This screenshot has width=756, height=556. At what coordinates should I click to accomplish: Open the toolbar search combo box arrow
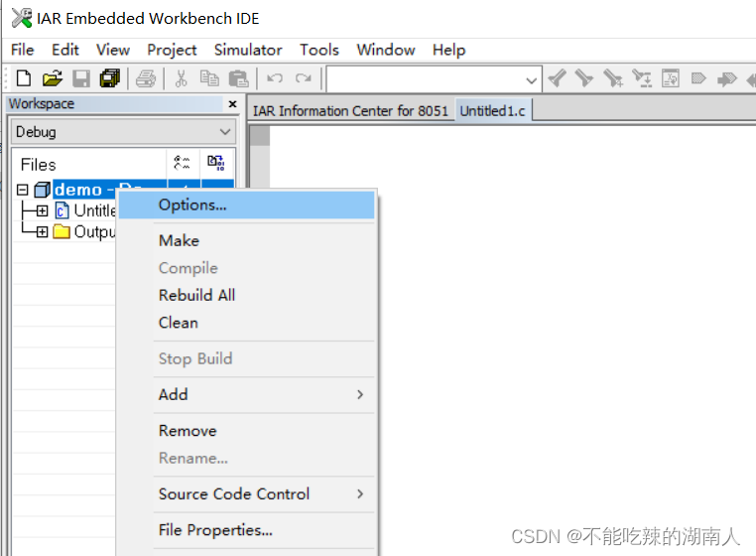(532, 80)
